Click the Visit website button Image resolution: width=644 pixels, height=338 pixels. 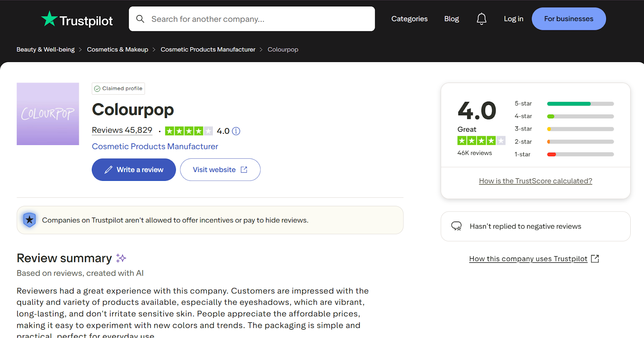coord(220,170)
